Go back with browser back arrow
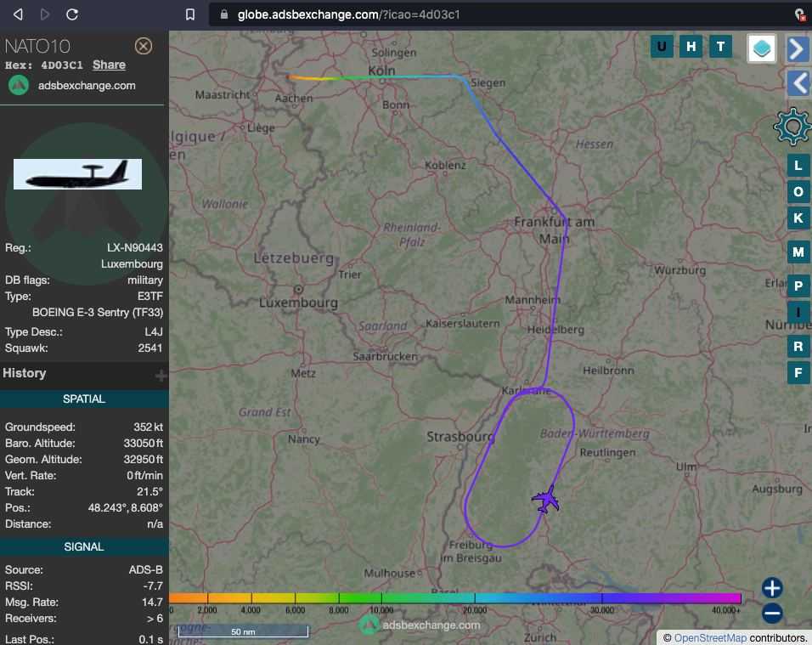The width and height of the screenshot is (812, 645). point(18,14)
